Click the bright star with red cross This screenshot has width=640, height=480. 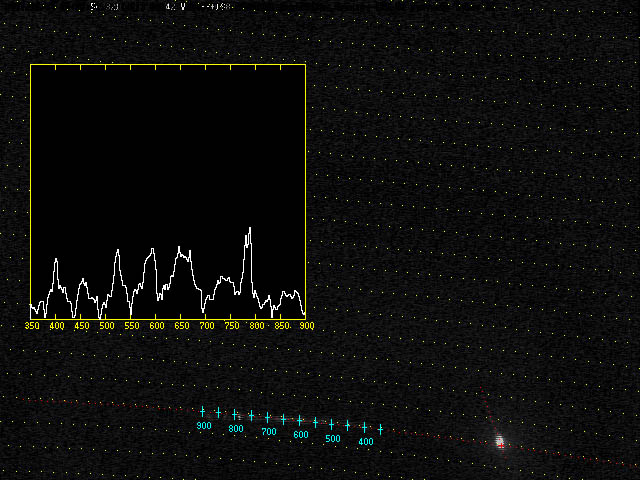(x=499, y=441)
